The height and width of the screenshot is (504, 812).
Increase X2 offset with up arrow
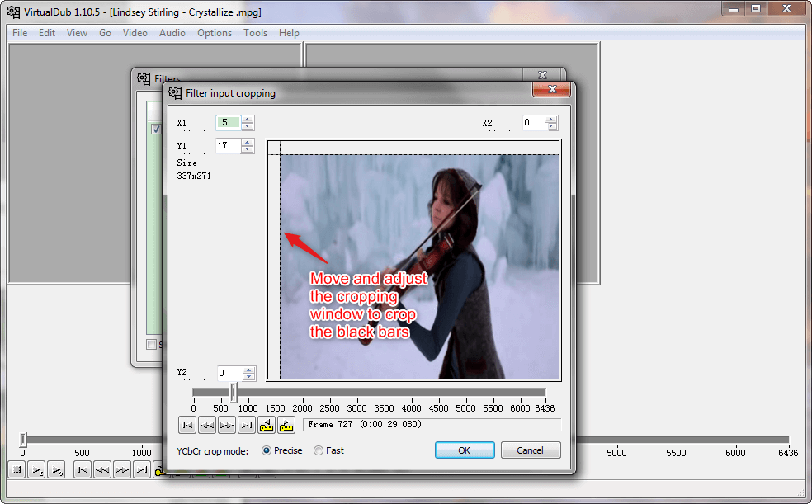click(551, 119)
